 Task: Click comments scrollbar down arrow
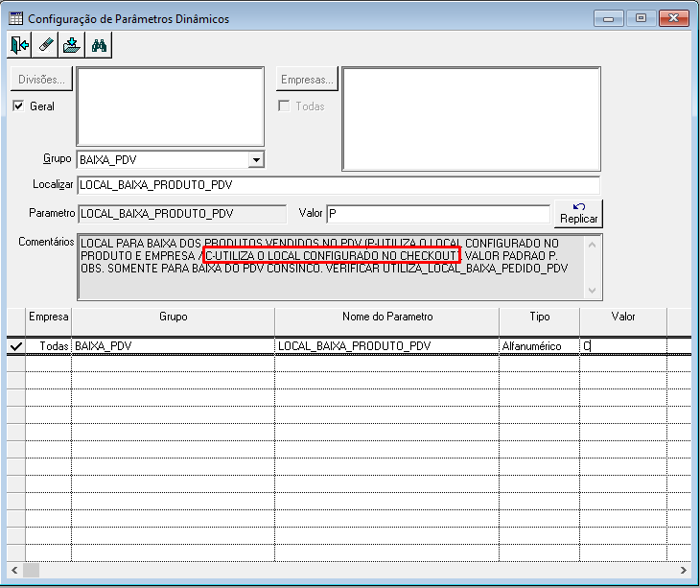tap(592, 291)
